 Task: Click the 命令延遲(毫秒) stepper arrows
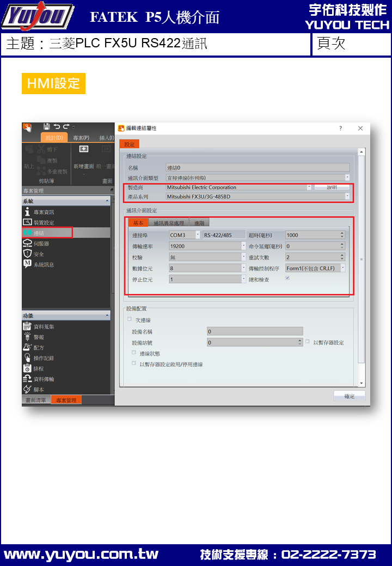[x=342, y=246]
